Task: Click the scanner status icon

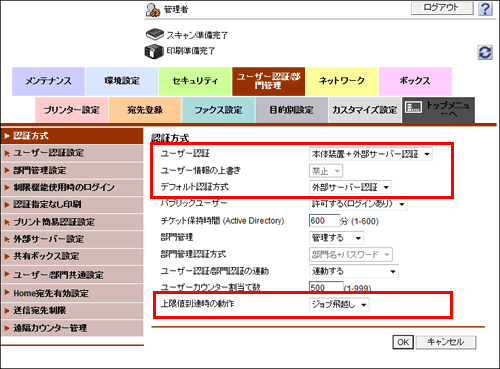Action: point(155,34)
